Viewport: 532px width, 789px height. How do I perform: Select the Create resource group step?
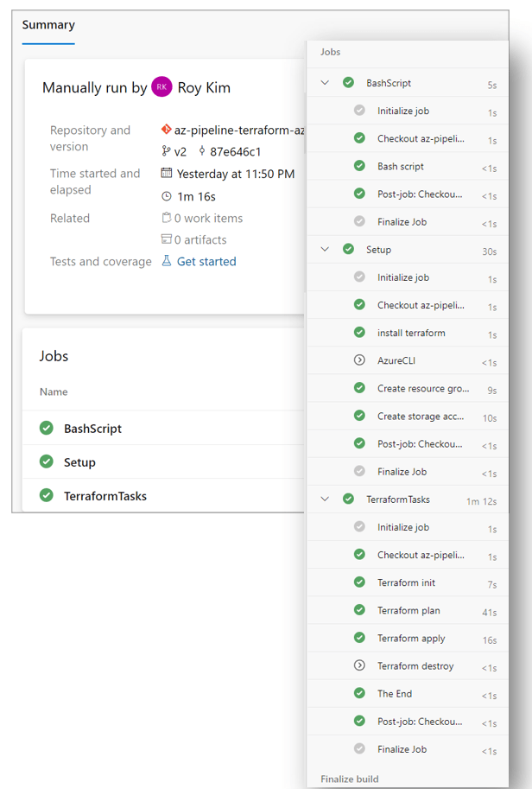[421, 388]
